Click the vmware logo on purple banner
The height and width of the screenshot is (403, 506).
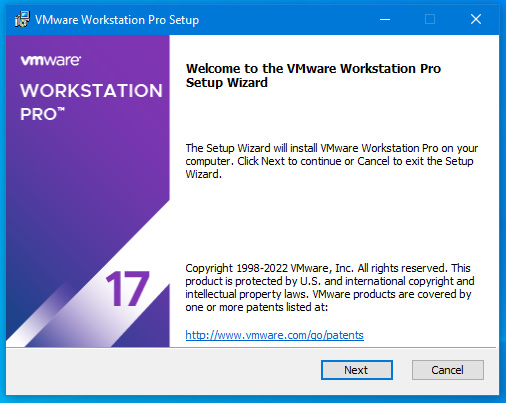51,60
